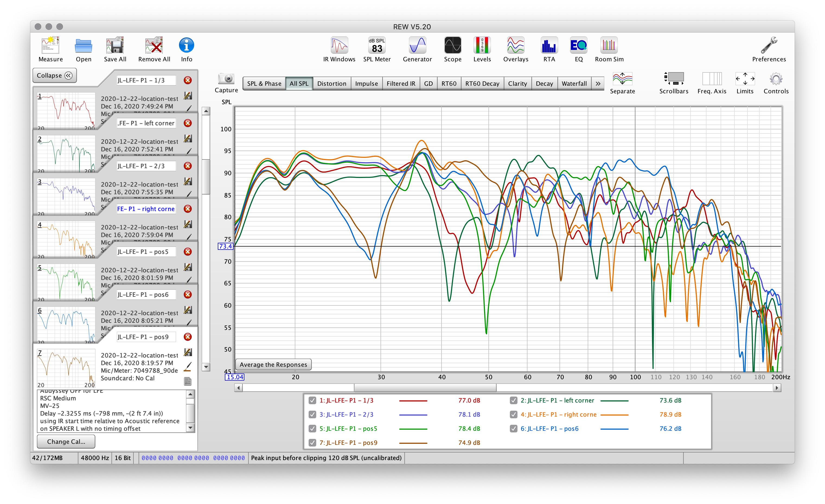Screen dimensions: 825x504
Task: Uncheck trace 2: JL-LFE- P1 - left corner
Action: 513,401
